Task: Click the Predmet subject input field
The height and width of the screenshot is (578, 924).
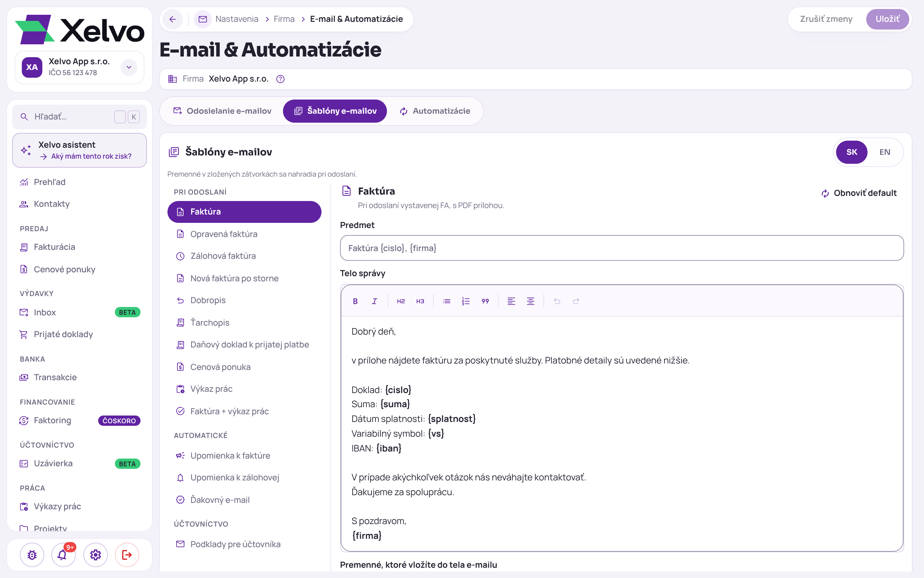Action: tap(621, 248)
